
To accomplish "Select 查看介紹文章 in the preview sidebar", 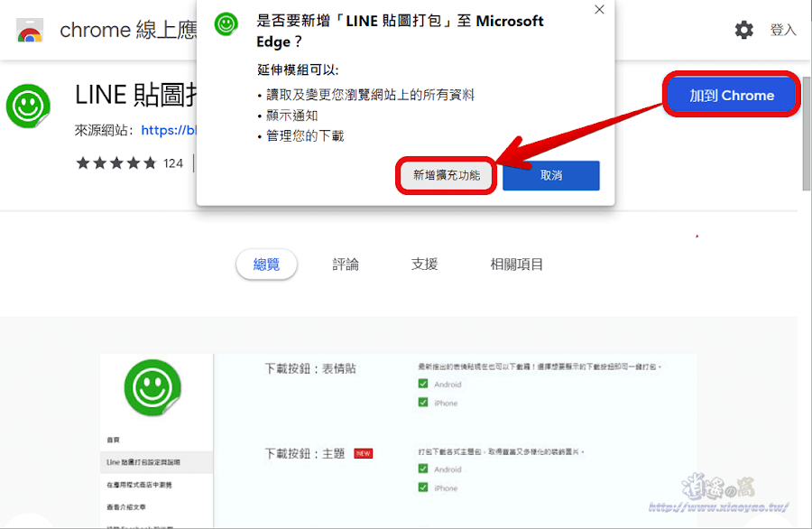I will pyautogui.click(x=125, y=507).
